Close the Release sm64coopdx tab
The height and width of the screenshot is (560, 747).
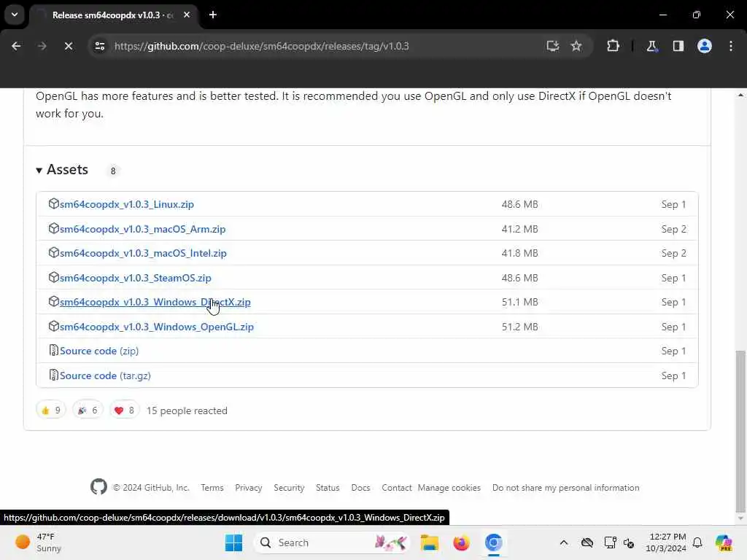click(x=187, y=15)
